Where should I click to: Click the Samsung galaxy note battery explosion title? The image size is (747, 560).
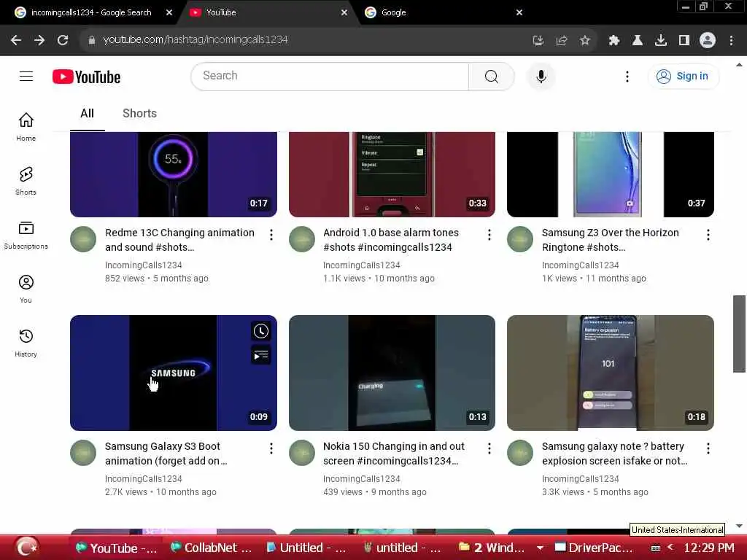(614, 454)
